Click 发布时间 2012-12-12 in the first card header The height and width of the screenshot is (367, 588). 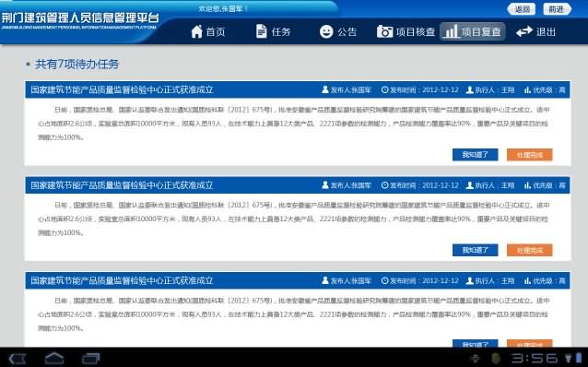click(419, 89)
